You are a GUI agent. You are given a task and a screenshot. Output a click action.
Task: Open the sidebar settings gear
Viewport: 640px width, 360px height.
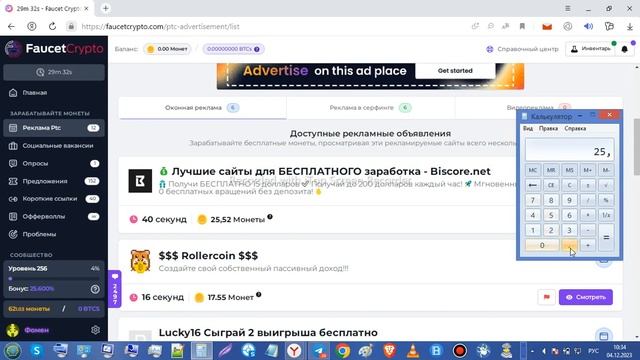[x=95, y=330]
